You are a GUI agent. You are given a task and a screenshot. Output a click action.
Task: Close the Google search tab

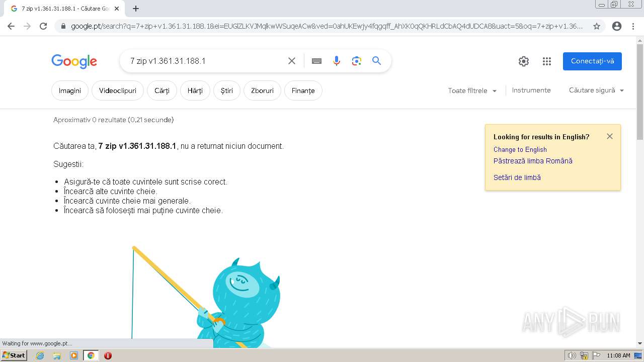[117, 9]
